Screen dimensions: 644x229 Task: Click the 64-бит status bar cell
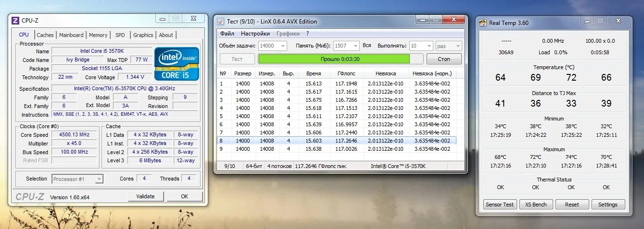coord(254,166)
